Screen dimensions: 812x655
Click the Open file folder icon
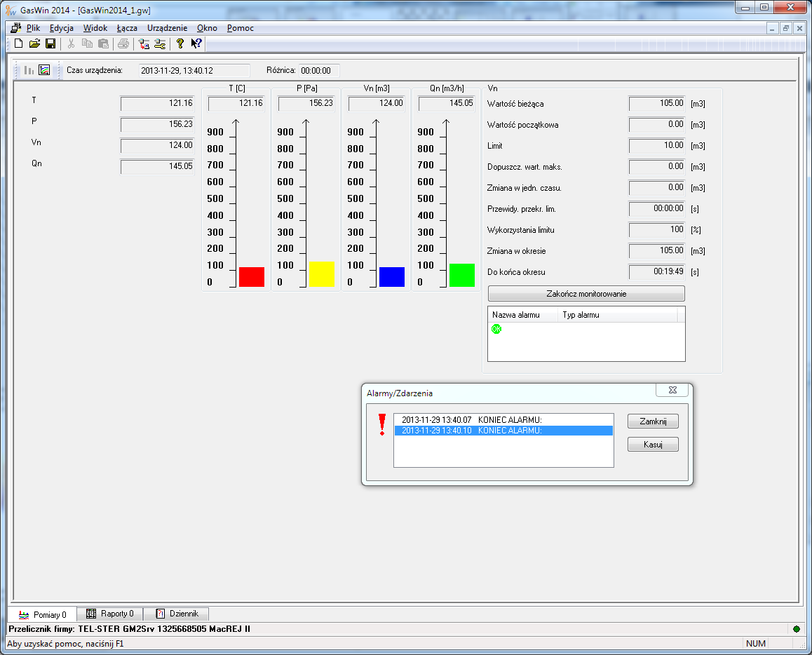click(x=34, y=44)
